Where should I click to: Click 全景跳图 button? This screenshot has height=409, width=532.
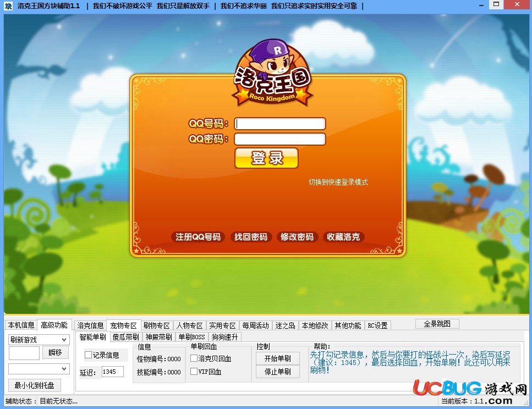pyautogui.click(x=437, y=324)
